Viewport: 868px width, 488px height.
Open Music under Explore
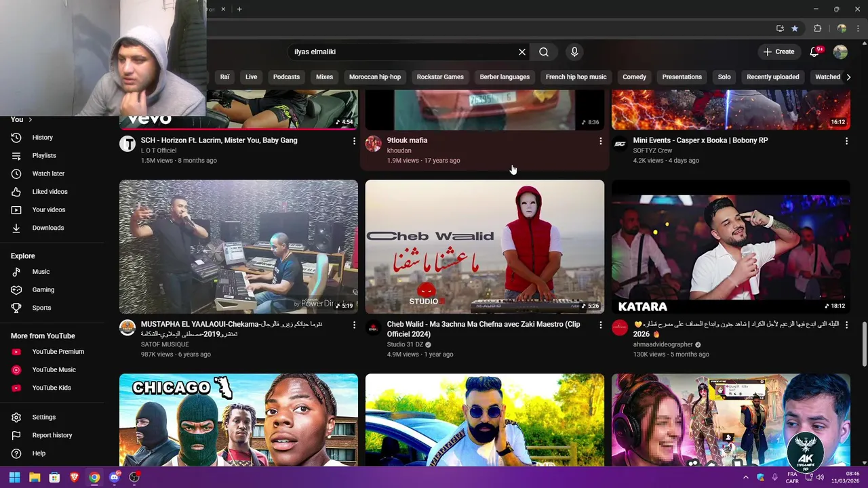[41, 272]
